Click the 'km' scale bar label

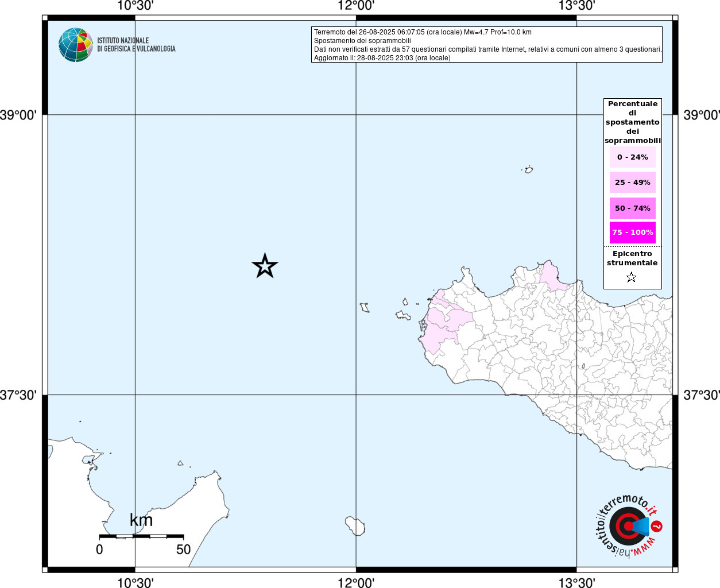pos(141,520)
